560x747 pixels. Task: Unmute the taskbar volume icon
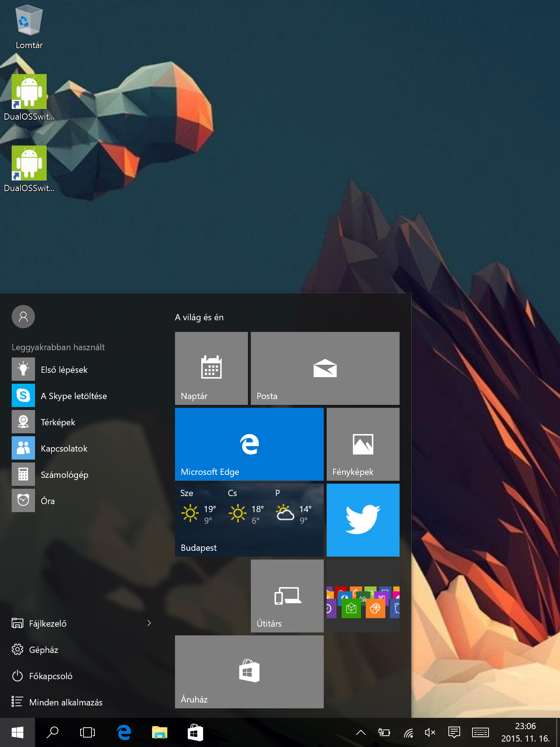430,732
